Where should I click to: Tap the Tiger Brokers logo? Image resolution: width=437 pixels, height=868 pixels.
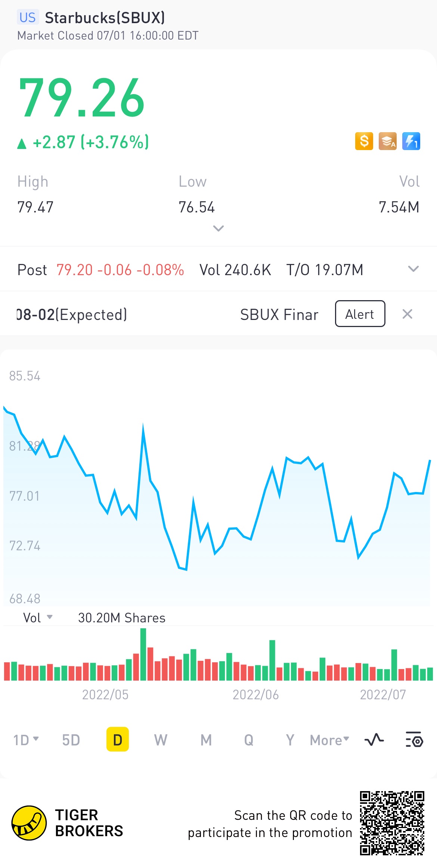coord(29,823)
